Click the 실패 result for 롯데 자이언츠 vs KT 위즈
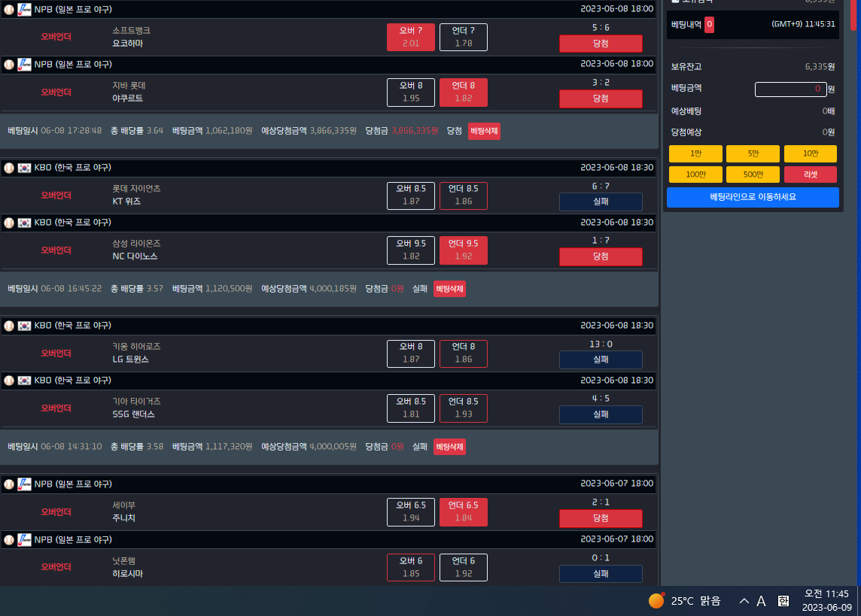Viewport: 861px width, 616px height. pos(601,202)
